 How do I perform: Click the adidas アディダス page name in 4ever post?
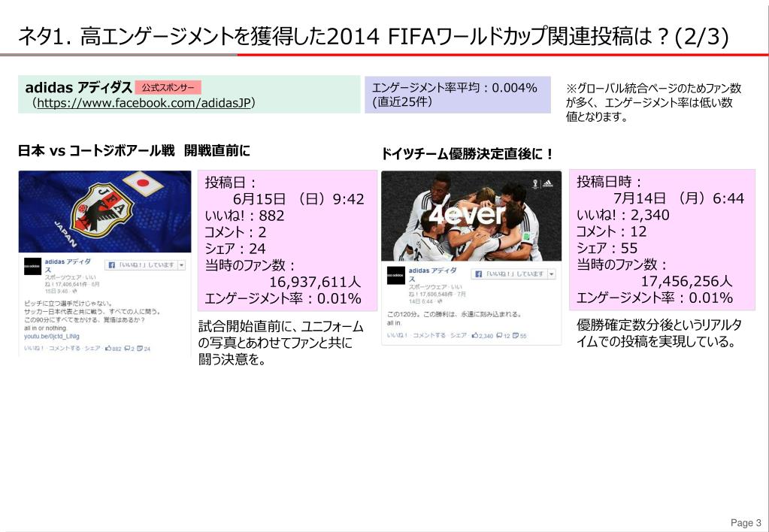click(432, 274)
